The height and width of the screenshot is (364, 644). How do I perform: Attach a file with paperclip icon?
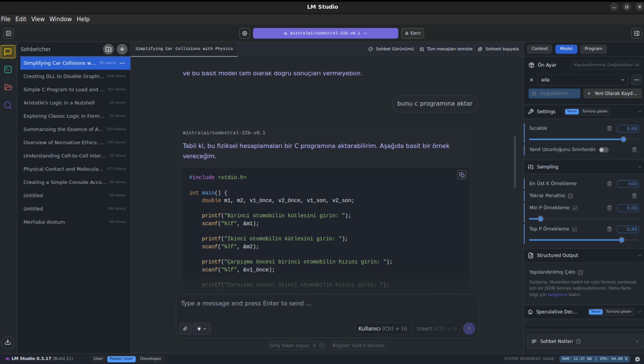[x=185, y=329]
